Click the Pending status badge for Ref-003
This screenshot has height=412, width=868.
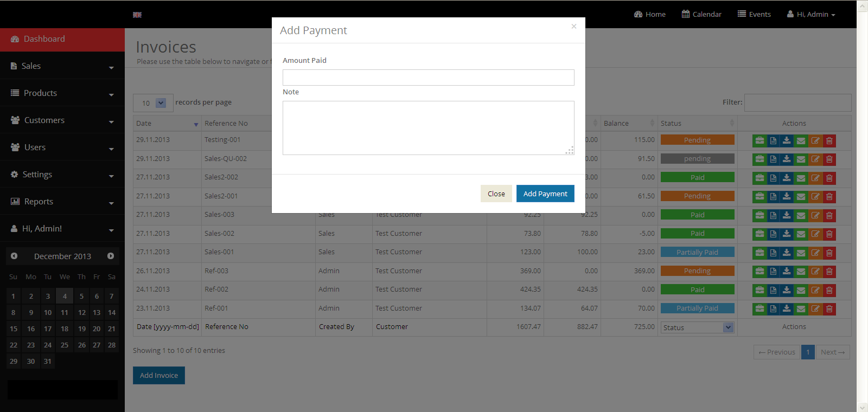click(698, 271)
